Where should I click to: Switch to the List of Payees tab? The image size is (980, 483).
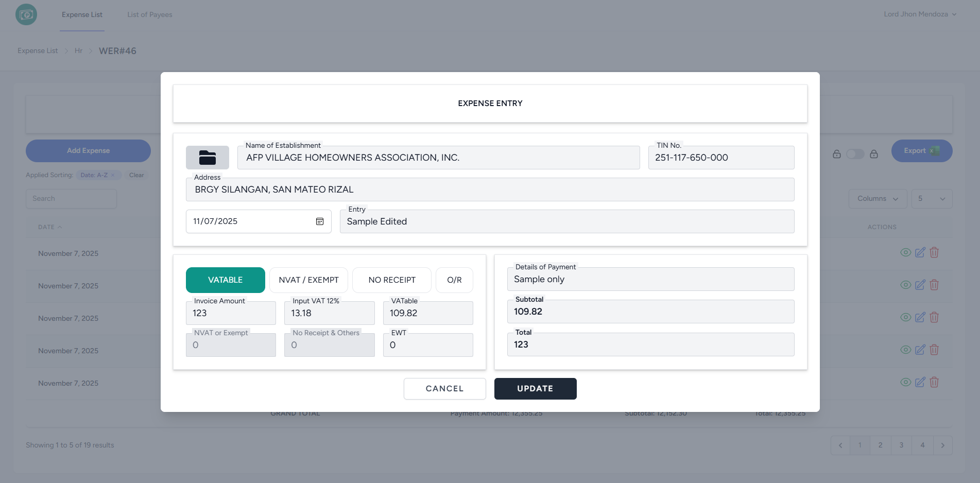(x=150, y=15)
